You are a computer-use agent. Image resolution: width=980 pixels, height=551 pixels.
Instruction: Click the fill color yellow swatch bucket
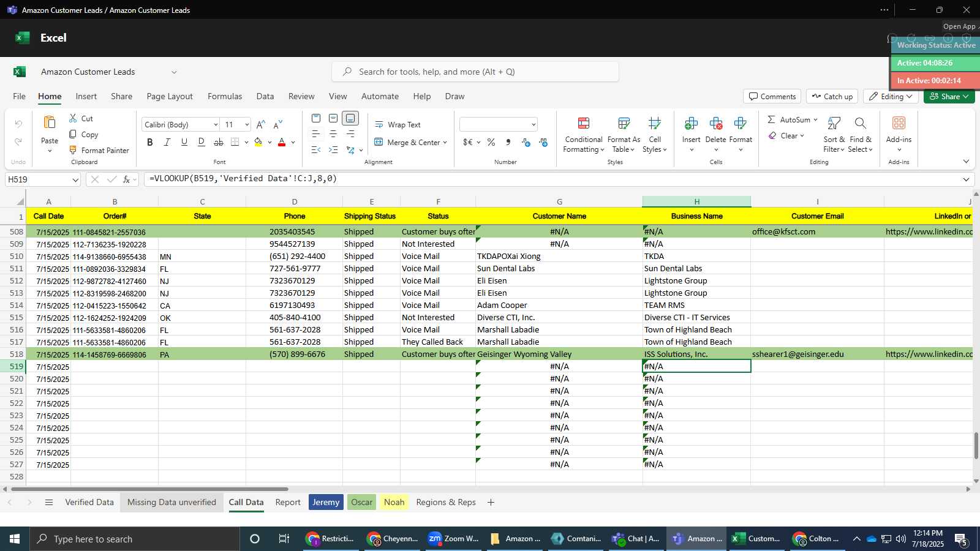pyautogui.click(x=258, y=142)
